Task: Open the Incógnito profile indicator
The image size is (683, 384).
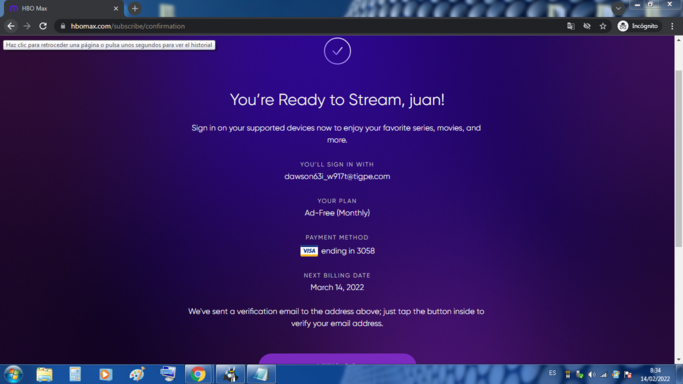Action: click(x=638, y=26)
